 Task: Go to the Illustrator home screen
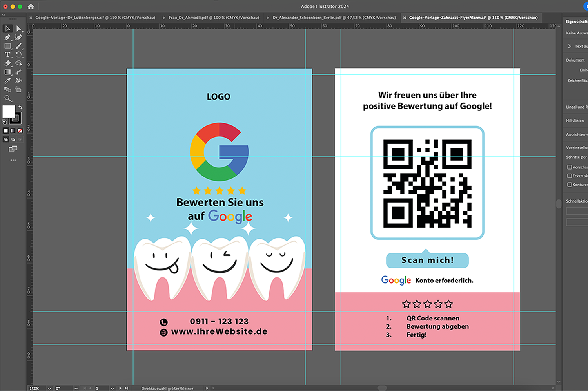(x=31, y=6)
